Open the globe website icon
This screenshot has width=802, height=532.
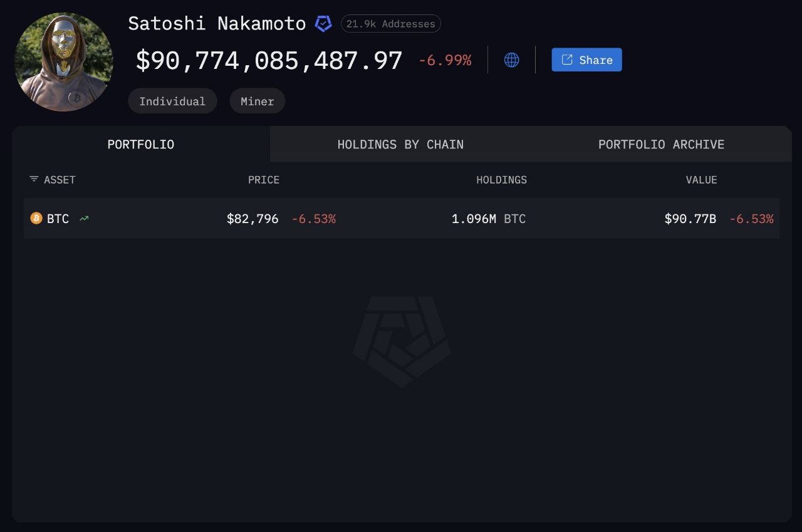pyautogui.click(x=511, y=60)
